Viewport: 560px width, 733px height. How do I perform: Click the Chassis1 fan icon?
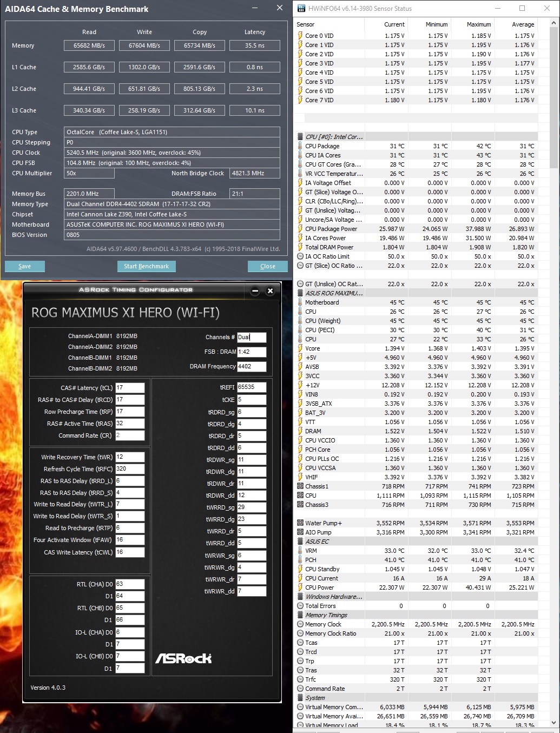(x=300, y=486)
